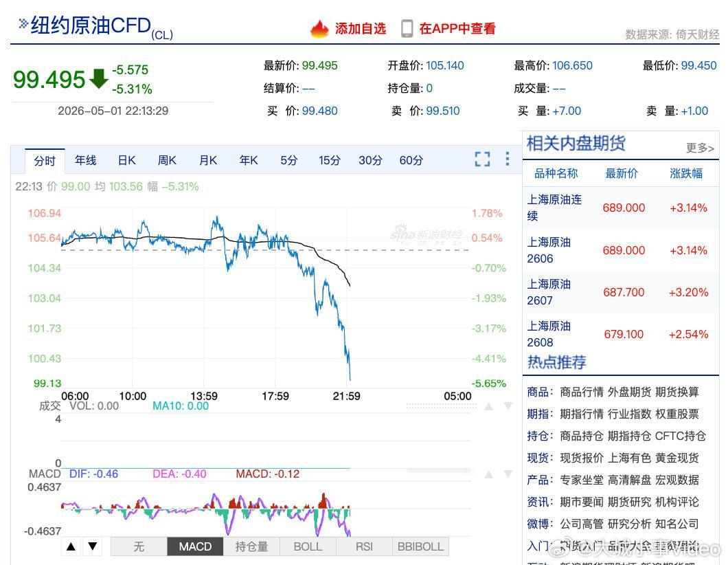728x565 pixels.
Task: Open the 现货报价 link
Action: click(581, 458)
